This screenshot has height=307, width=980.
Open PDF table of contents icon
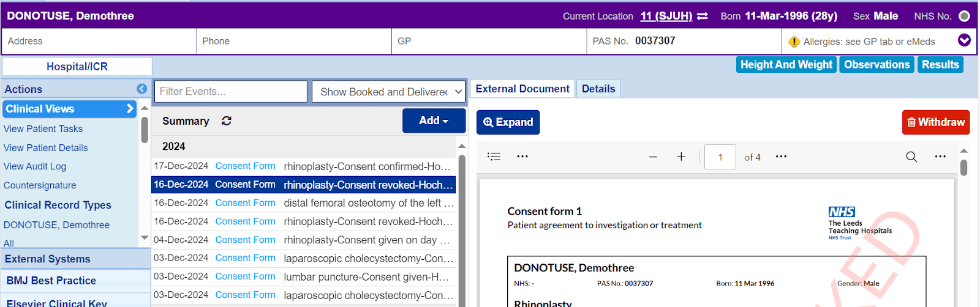(494, 157)
